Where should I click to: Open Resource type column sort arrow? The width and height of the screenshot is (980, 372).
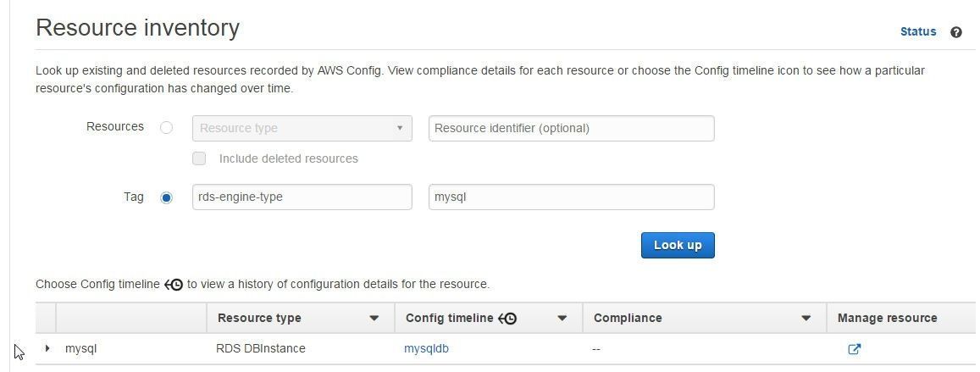[374, 319]
